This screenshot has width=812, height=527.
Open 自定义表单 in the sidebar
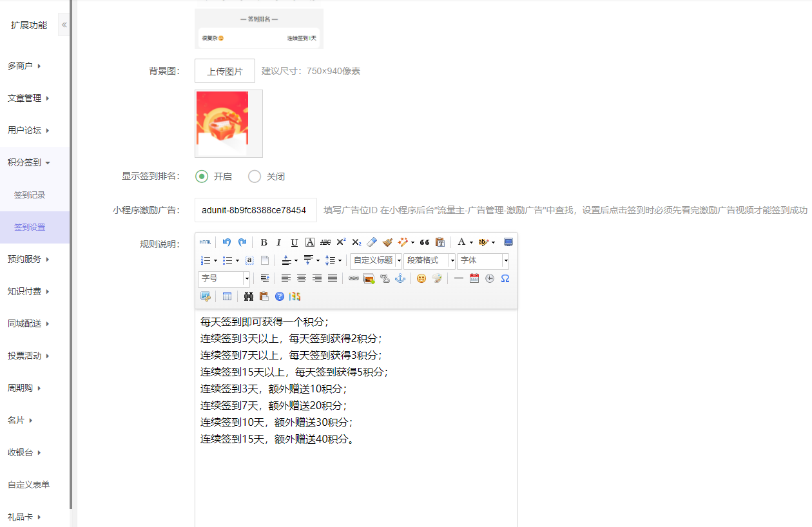[x=28, y=485]
